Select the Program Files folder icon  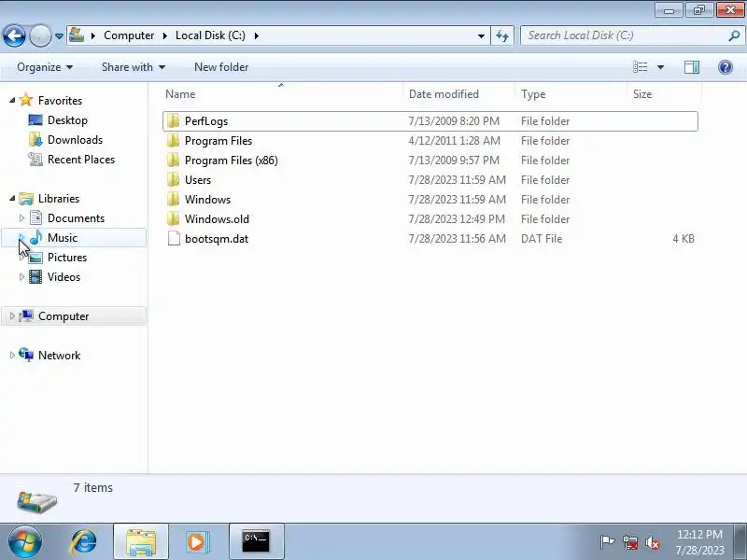coord(174,141)
